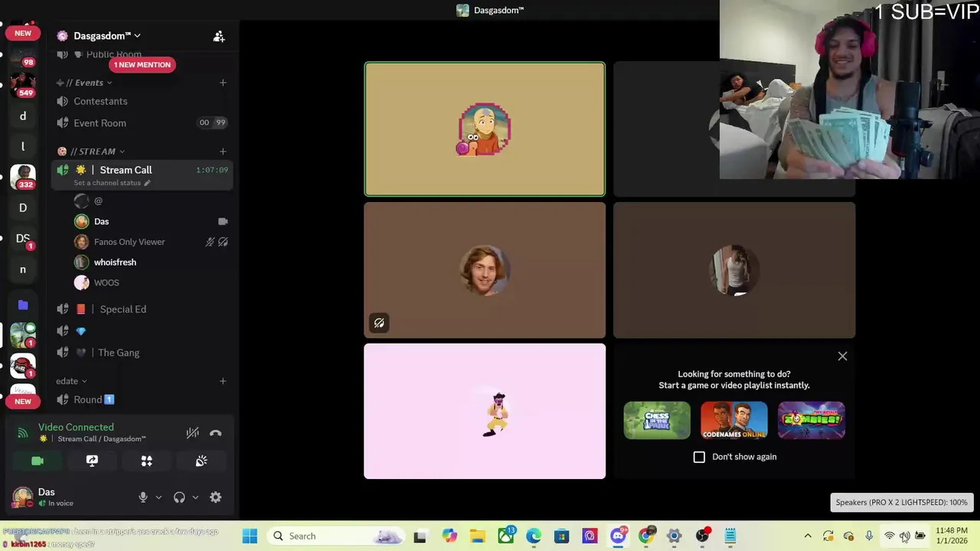
Task: Open microphone input options arrow
Action: (x=158, y=497)
